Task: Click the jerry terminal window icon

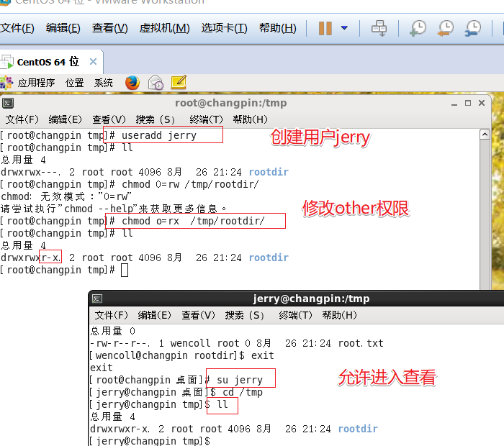Action: 97,299
